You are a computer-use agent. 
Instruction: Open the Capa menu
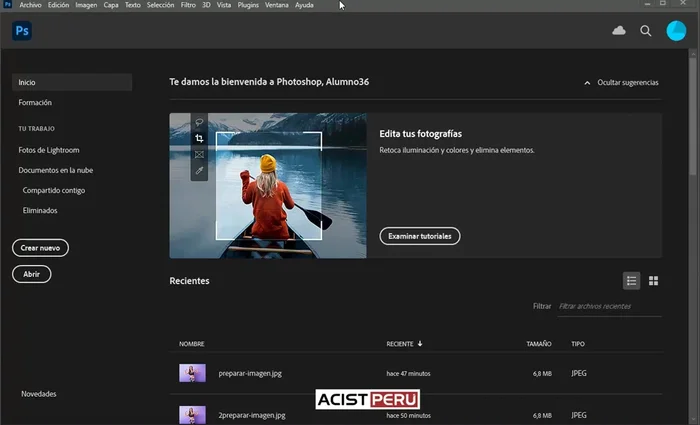(x=111, y=5)
